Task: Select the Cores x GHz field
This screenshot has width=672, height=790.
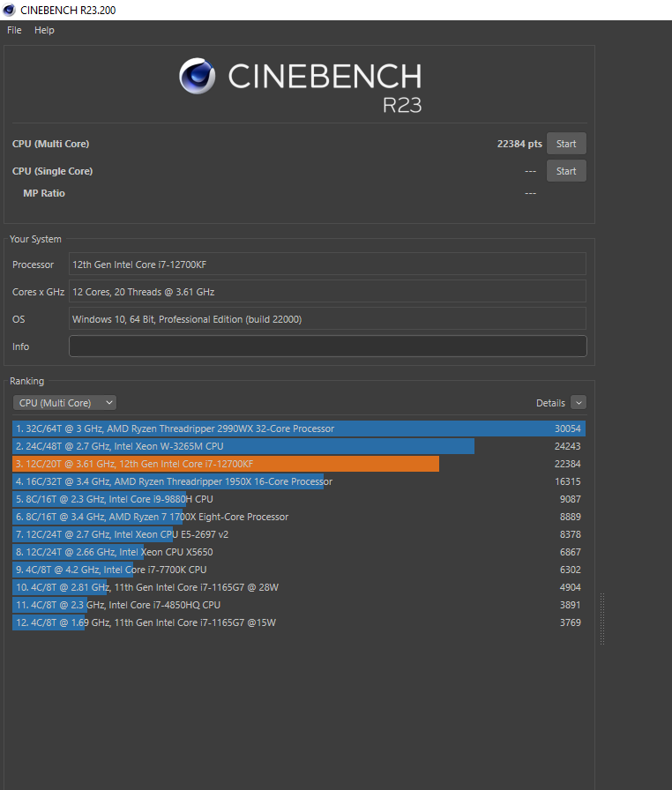Action: pos(328,292)
